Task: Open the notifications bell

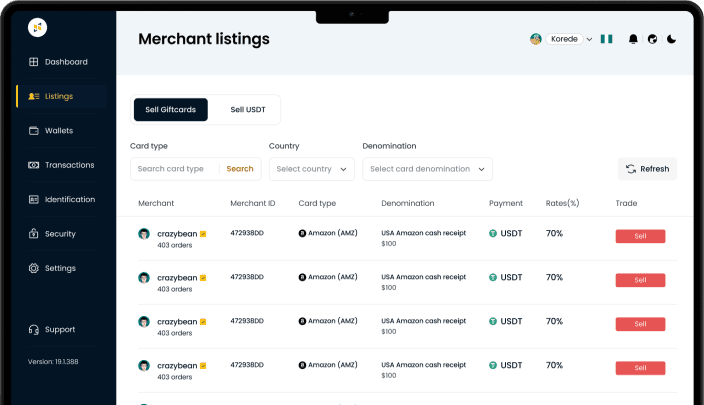Action: tap(633, 39)
